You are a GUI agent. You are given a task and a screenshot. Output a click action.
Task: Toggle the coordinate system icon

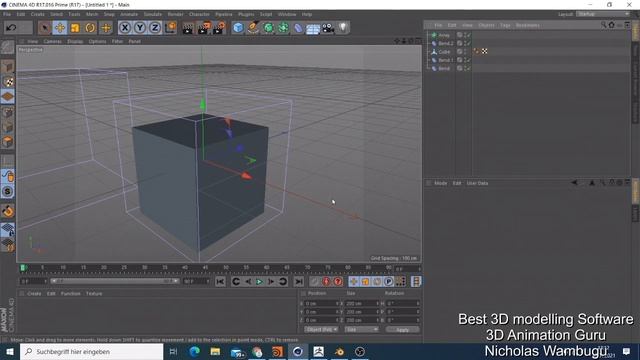(x=171, y=28)
